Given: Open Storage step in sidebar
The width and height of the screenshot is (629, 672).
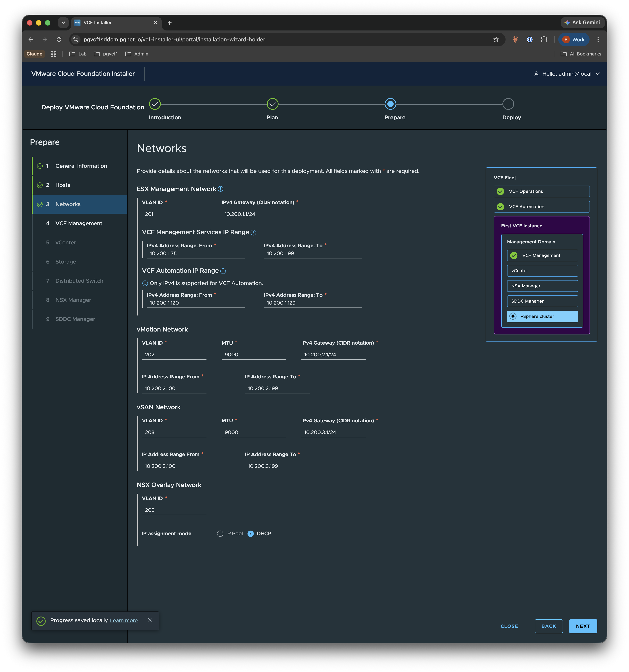Looking at the screenshot, I should (80, 262).
